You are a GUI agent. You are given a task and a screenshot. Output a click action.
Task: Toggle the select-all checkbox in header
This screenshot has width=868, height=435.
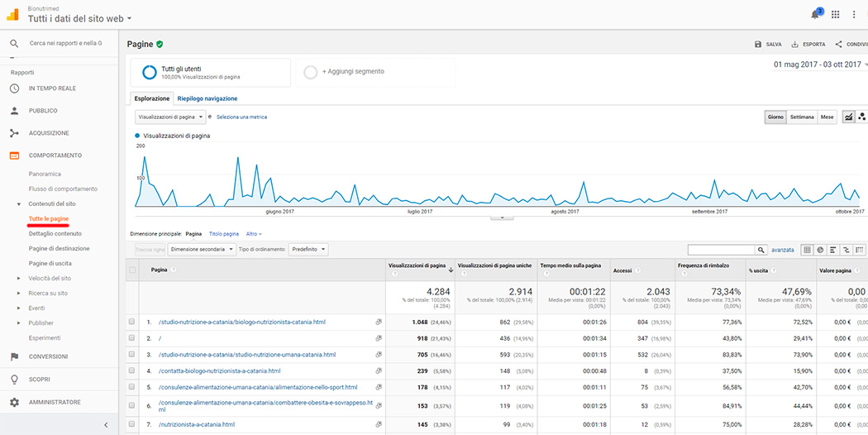pos(131,270)
